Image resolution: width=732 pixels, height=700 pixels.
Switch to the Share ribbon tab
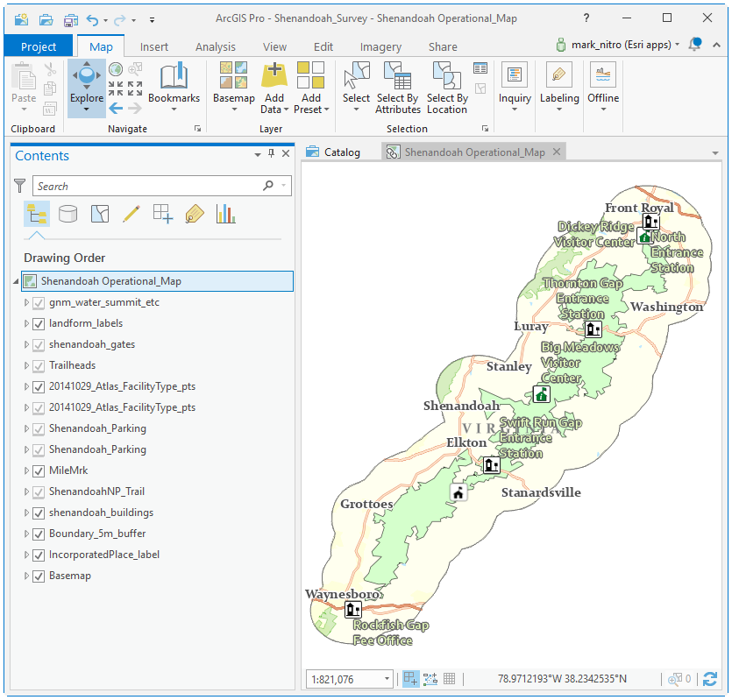click(443, 47)
